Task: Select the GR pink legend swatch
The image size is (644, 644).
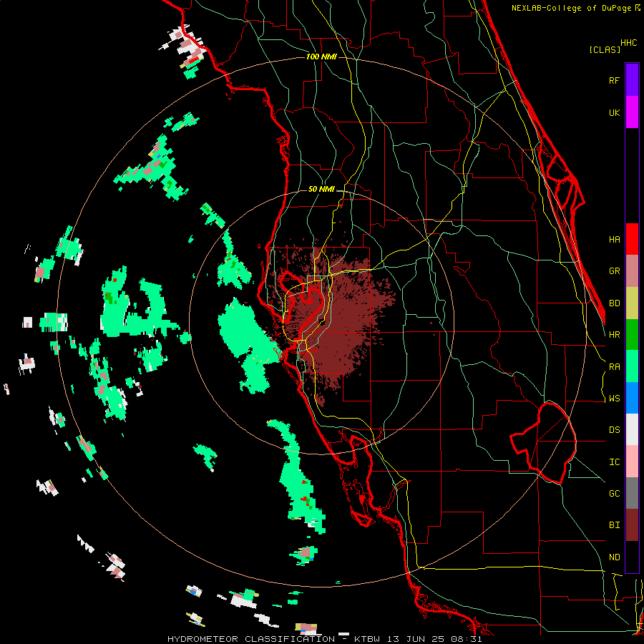Action: [632, 271]
